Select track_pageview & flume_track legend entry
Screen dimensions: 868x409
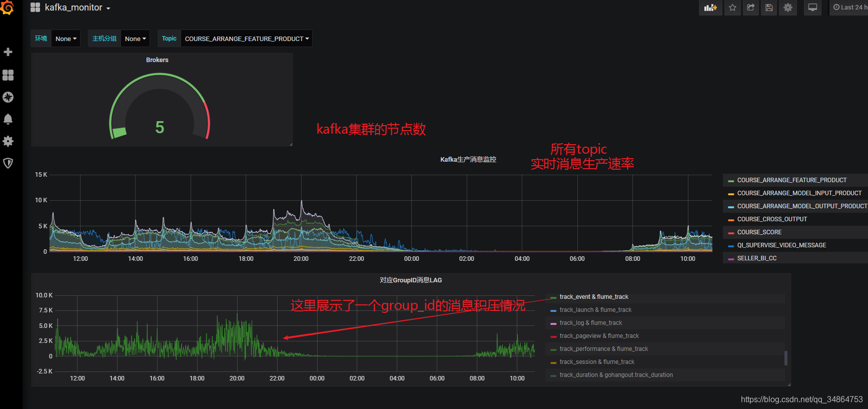point(599,336)
